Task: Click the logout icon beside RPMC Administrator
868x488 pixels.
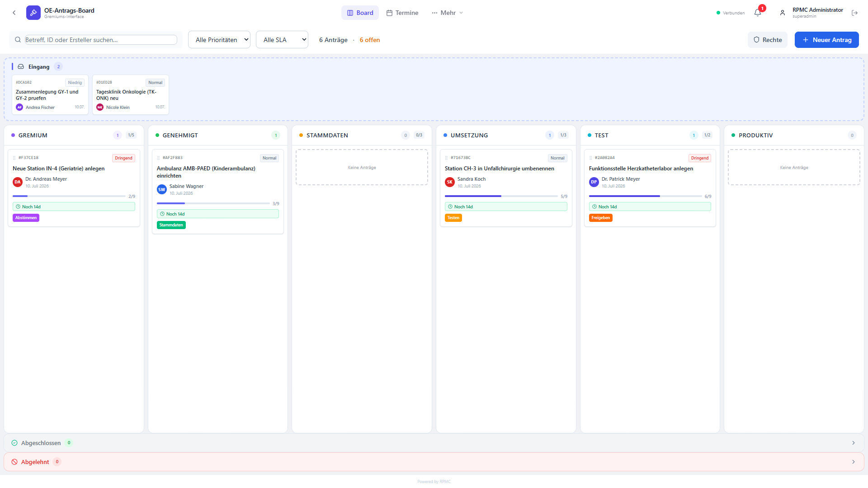Action: pyautogui.click(x=854, y=13)
